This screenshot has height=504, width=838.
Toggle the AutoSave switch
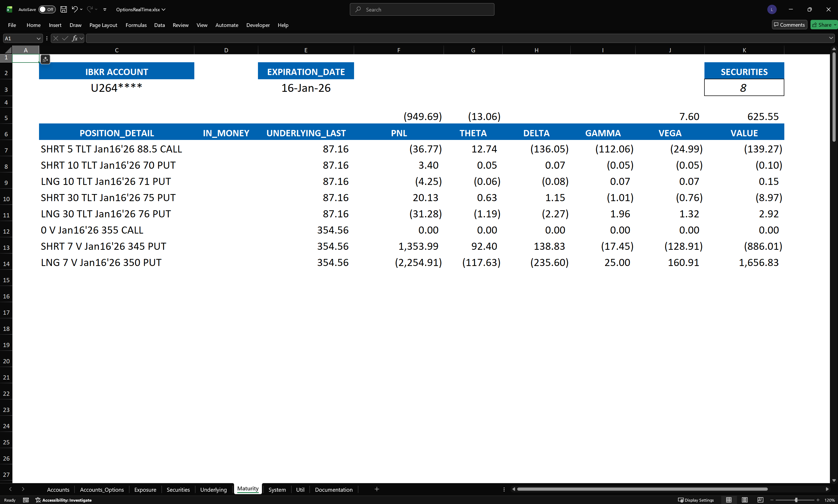47,9
